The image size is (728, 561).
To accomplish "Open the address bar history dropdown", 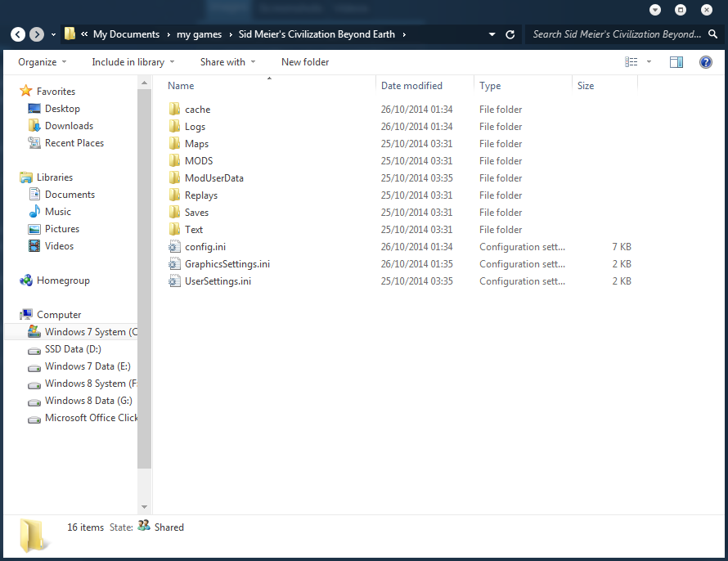I will tap(492, 34).
